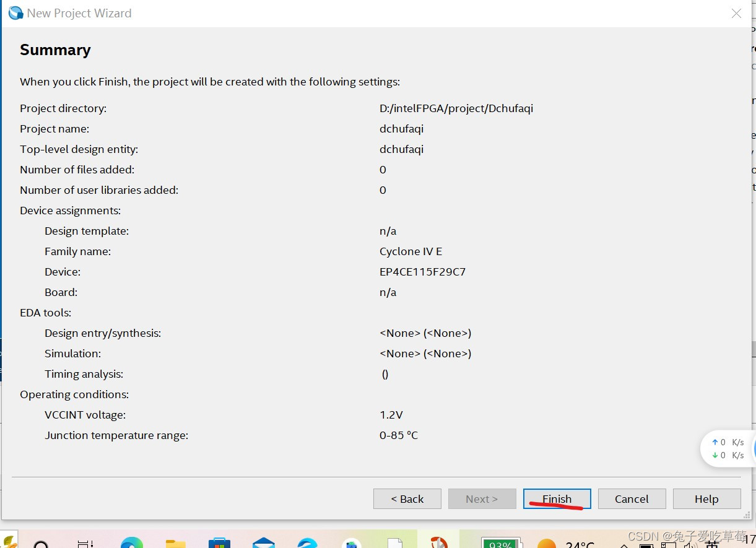756x548 pixels.
Task: Click the Project directory: label
Action: 63,108
